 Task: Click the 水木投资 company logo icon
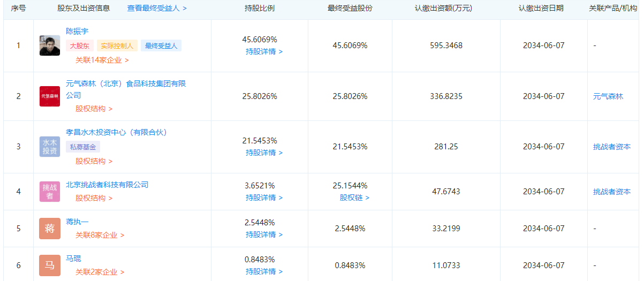(50, 147)
